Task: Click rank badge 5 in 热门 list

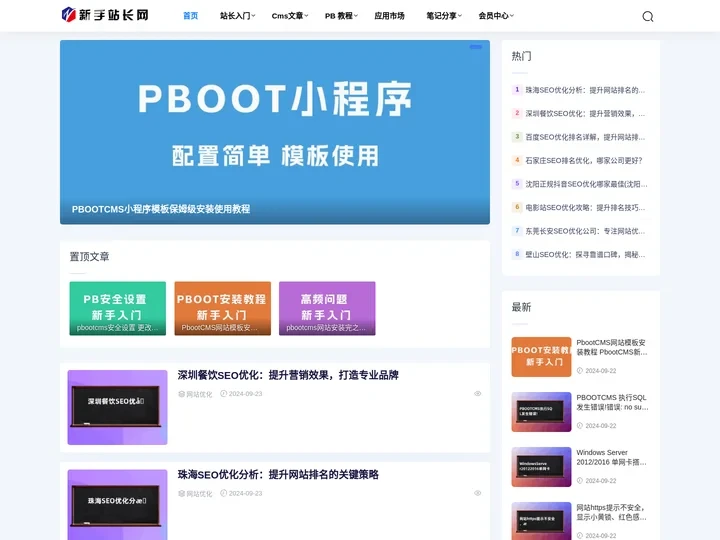Action: point(517,184)
